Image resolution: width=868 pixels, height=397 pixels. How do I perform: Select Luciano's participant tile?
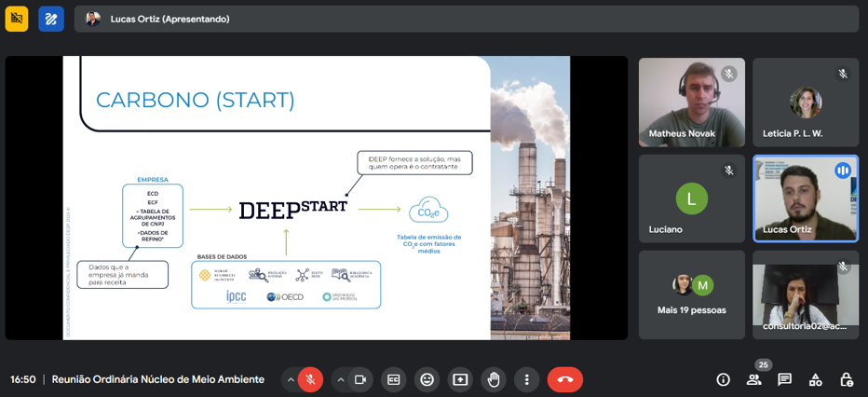click(691, 198)
